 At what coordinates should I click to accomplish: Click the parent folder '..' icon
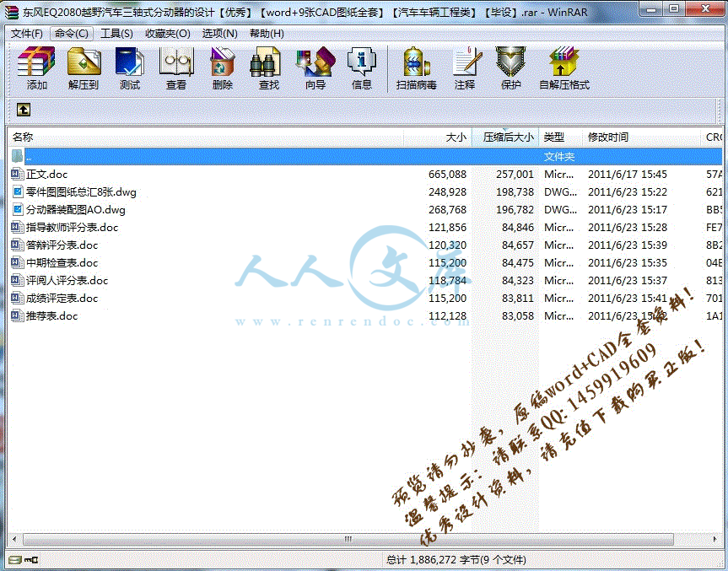point(17,156)
